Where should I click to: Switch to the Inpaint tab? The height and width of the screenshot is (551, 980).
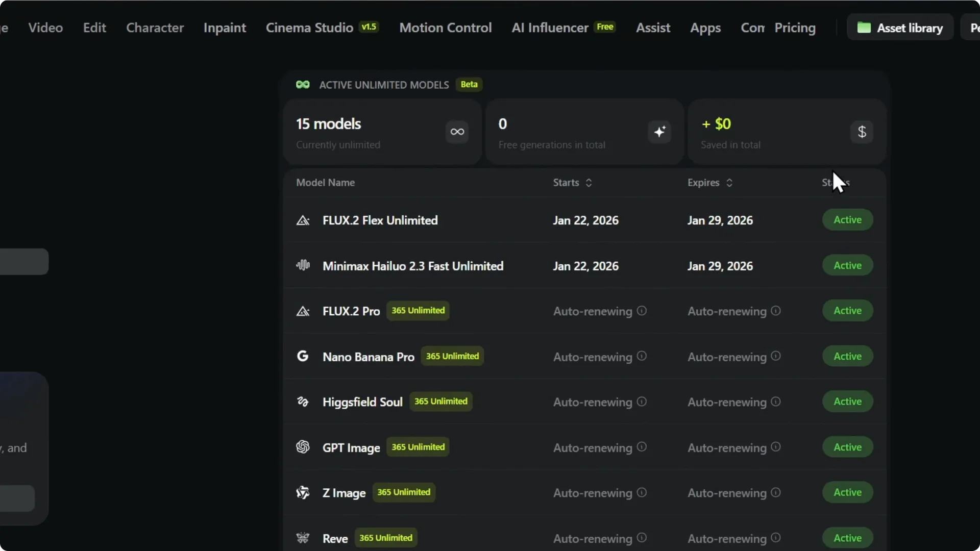click(x=225, y=28)
